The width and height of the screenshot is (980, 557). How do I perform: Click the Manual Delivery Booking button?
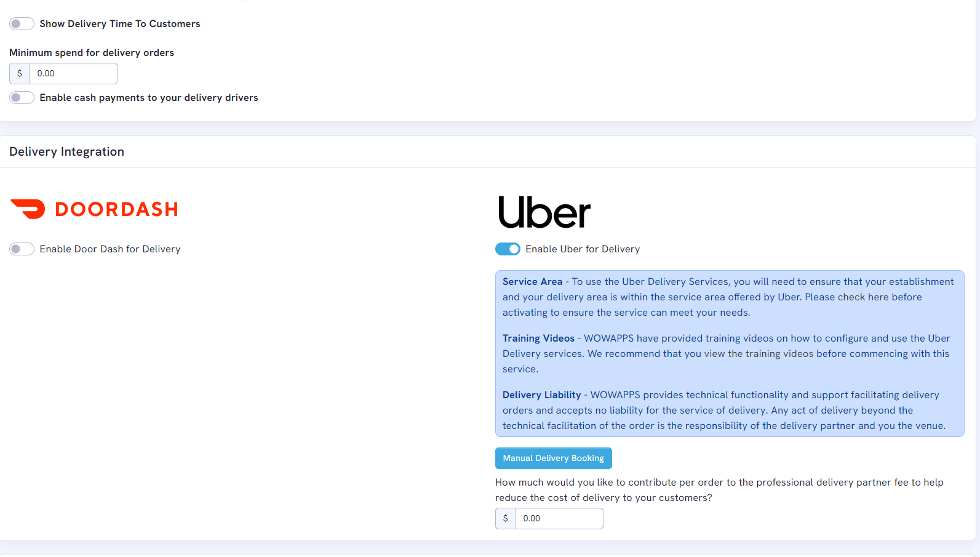point(553,459)
